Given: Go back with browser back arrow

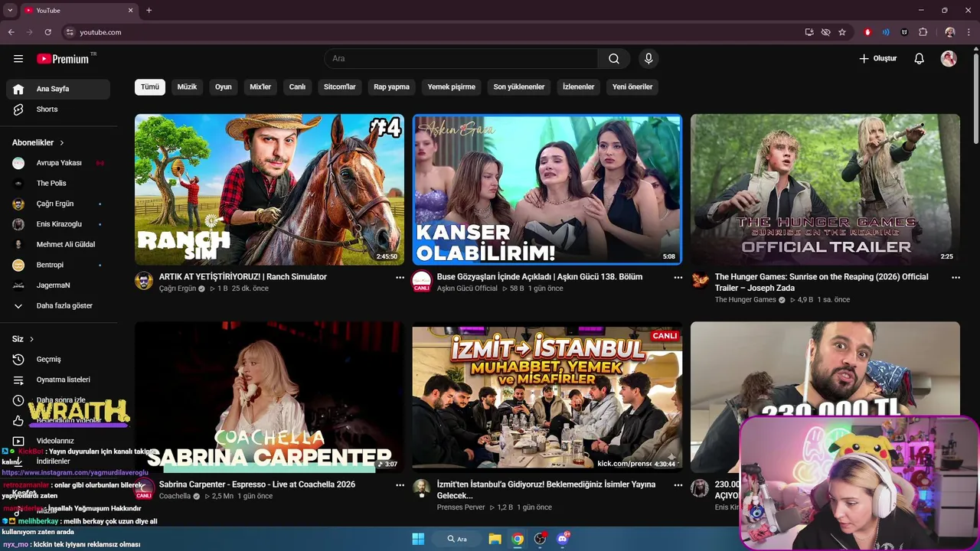Looking at the screenshot, I should tap(11, 32).
